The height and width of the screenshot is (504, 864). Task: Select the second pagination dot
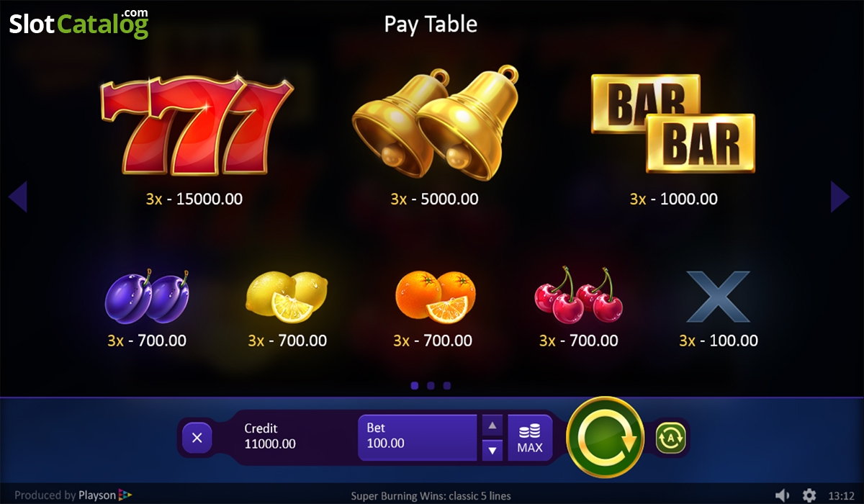pos(431,385)
